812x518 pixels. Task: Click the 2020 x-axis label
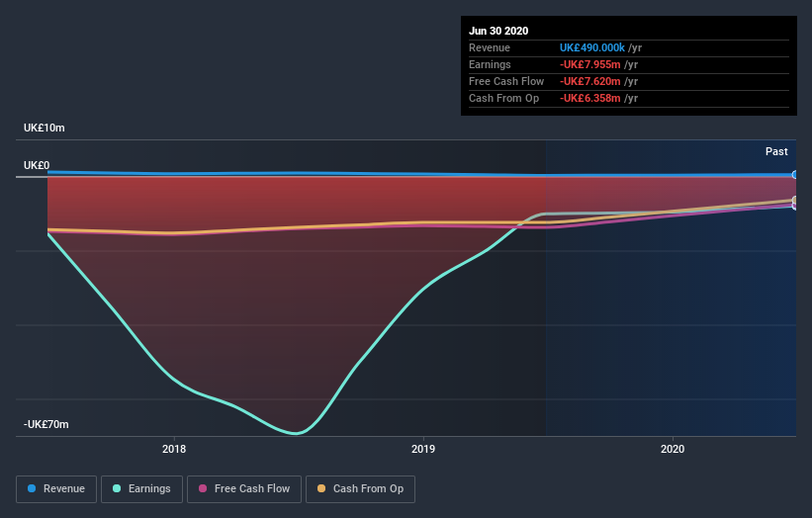673,449
